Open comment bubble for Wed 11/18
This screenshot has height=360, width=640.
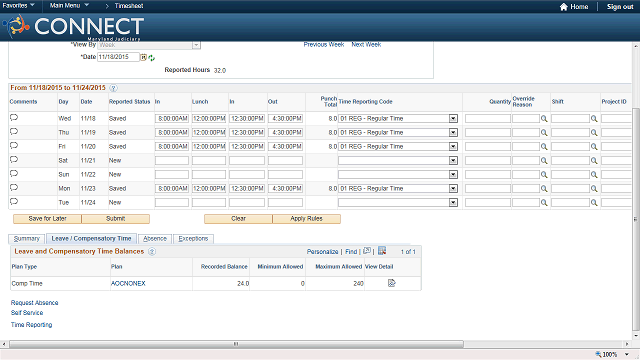point(14,118)
